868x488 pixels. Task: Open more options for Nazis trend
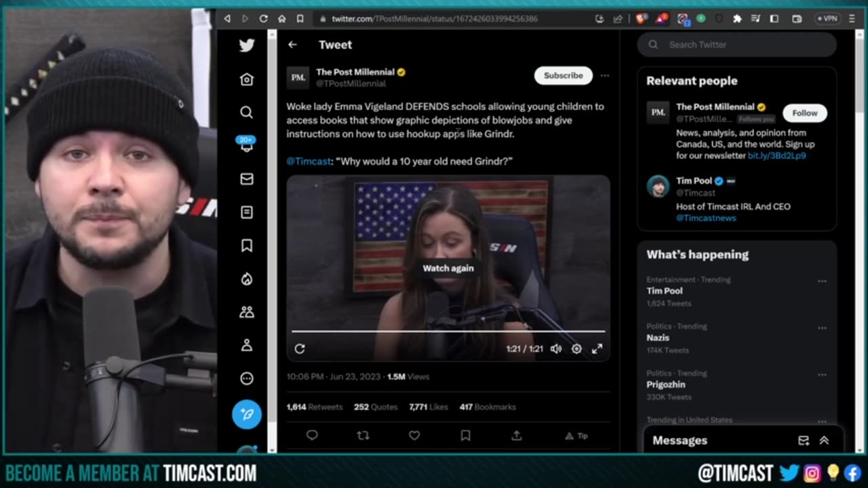point(822,327)
